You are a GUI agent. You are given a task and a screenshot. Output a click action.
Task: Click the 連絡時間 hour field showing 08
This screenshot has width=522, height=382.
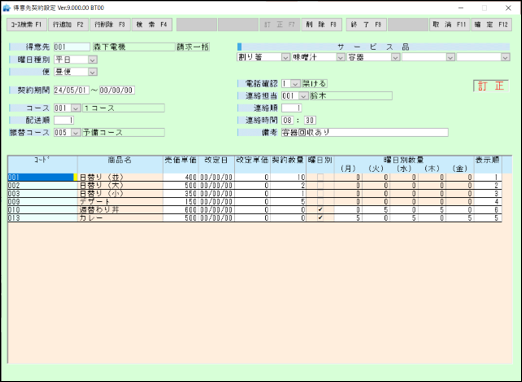click(x=287, y=120)
